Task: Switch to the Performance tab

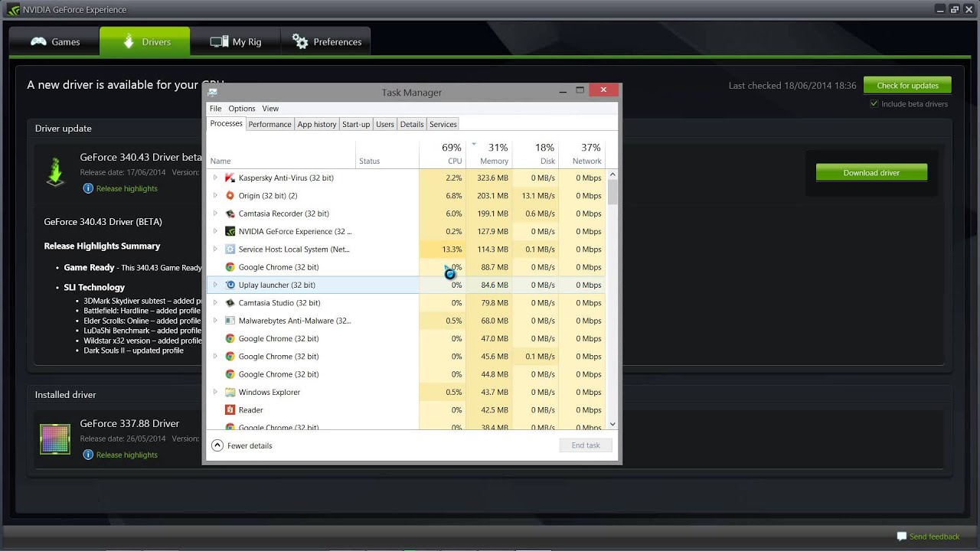Action: (269, 124)
